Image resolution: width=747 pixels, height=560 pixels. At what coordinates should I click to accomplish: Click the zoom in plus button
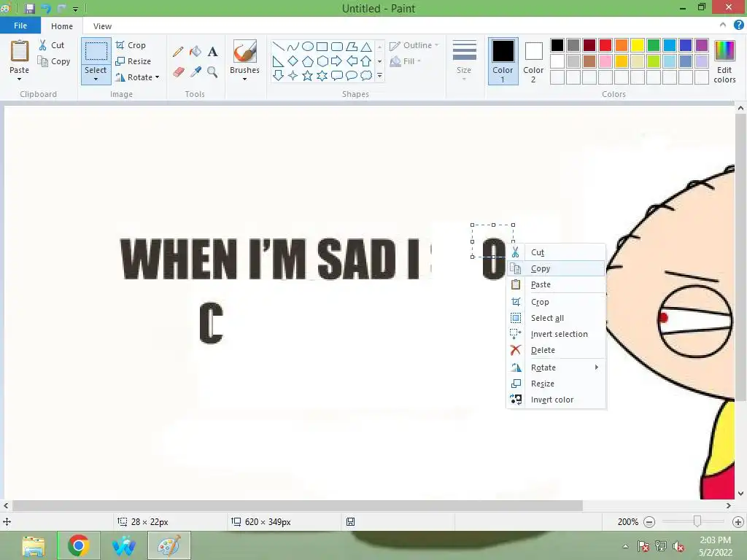(x=738, y=522)
